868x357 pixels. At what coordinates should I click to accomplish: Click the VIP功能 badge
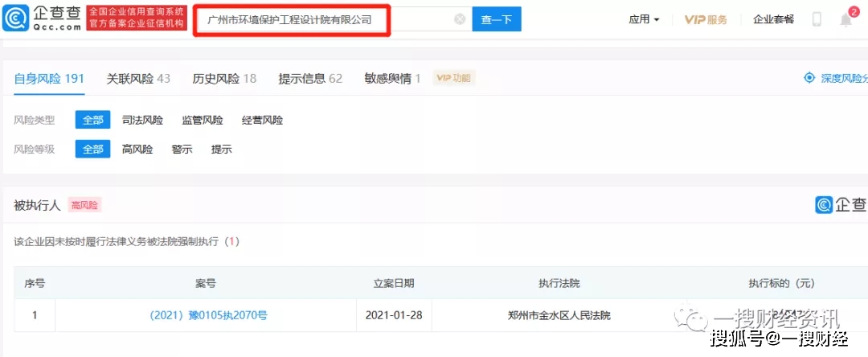point(454,78)
